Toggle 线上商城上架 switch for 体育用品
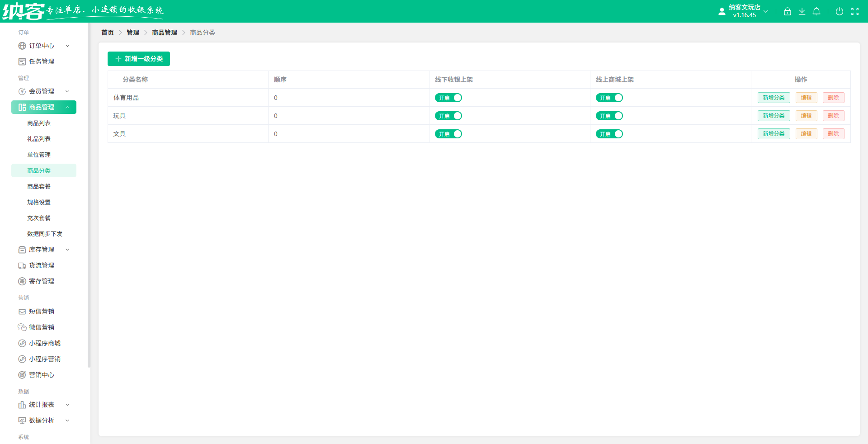Image resolution: width=868 pixels, height=444 pixels. coord(609,98)
